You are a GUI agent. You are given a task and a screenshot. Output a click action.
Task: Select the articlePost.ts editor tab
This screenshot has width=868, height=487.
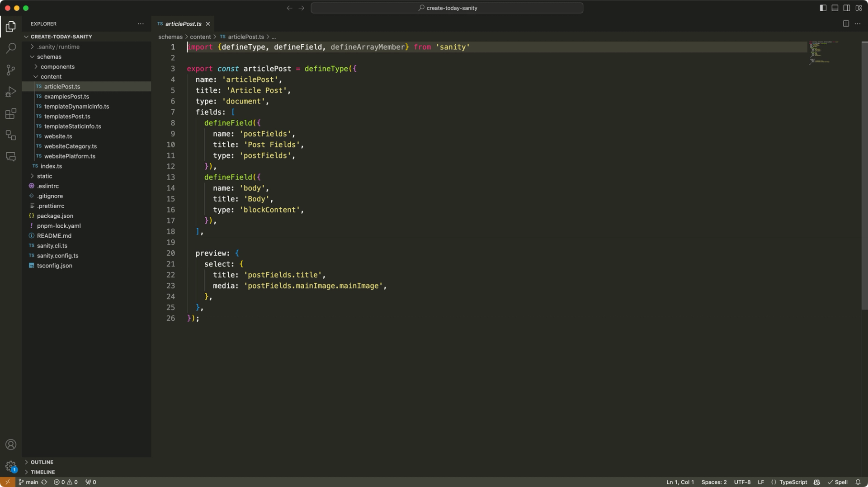click(183, 24)
